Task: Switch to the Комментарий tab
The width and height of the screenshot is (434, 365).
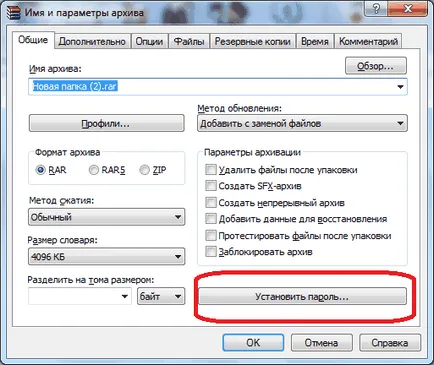Action: pyautogui.click(x=368, y=41)
